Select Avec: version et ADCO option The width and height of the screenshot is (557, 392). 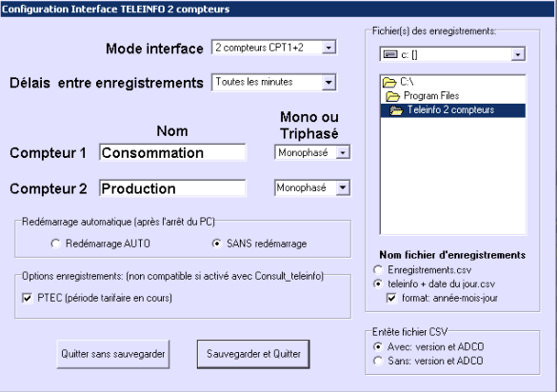coord(378,346)
